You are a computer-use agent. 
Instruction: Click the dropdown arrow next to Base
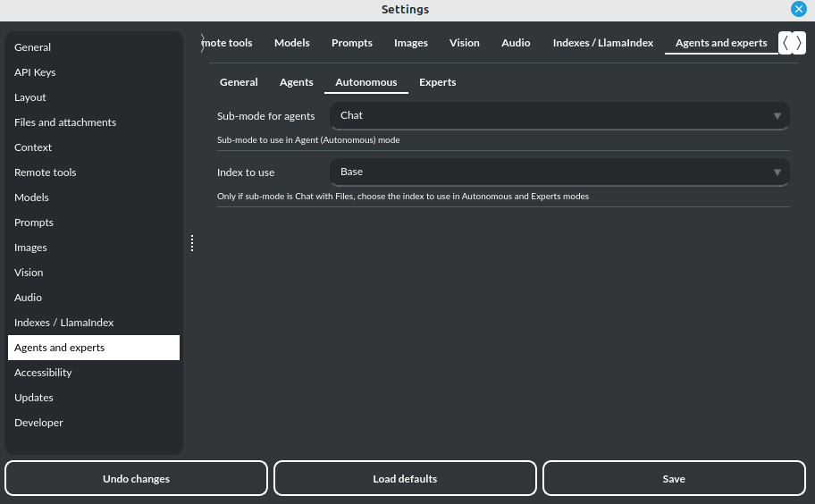777,172
